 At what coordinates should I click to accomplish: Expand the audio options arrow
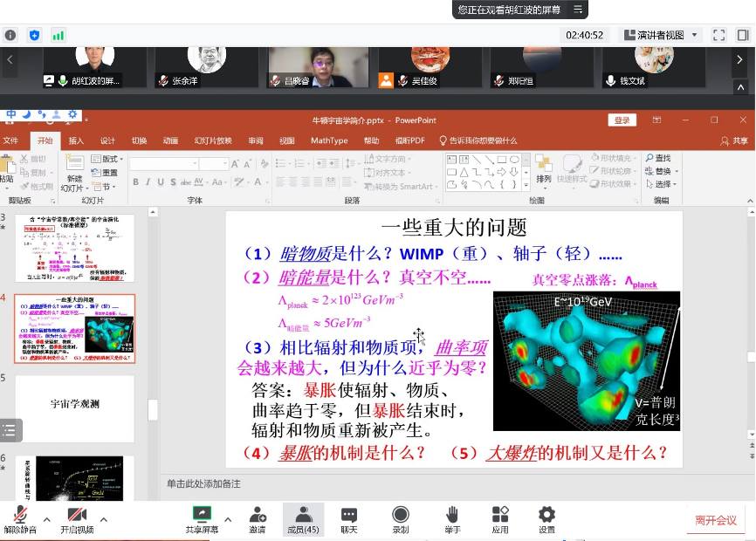[x=45, y=519]
